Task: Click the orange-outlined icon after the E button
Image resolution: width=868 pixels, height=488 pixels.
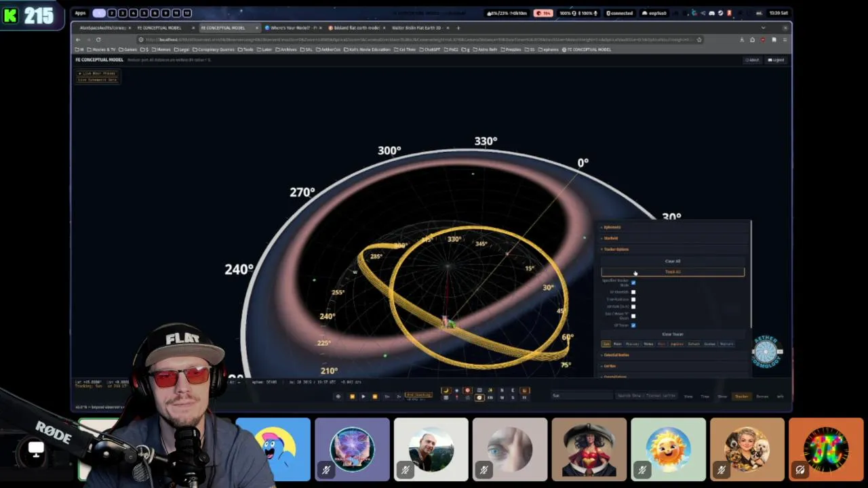Action: click(524, 390)
